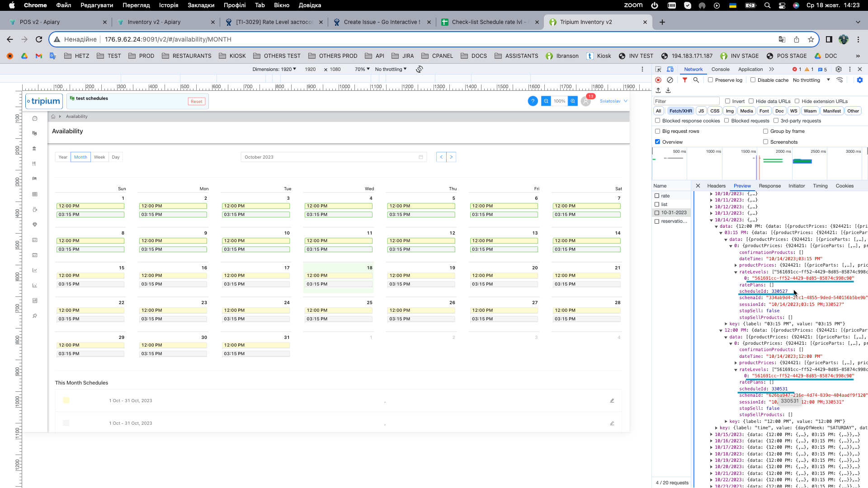Edit first schedule with the pencil icon
The height and width of the screenshot is (488, 868).
click(612, 401)
